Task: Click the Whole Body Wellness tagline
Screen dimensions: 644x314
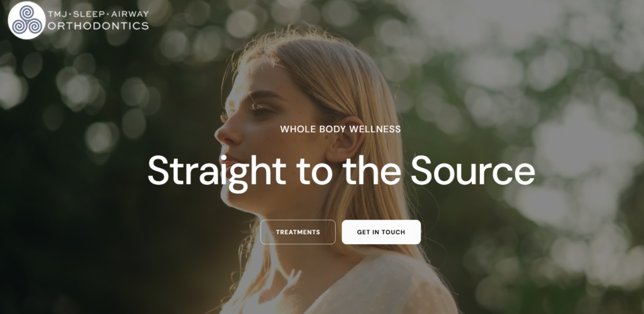Action: [340, 129]
